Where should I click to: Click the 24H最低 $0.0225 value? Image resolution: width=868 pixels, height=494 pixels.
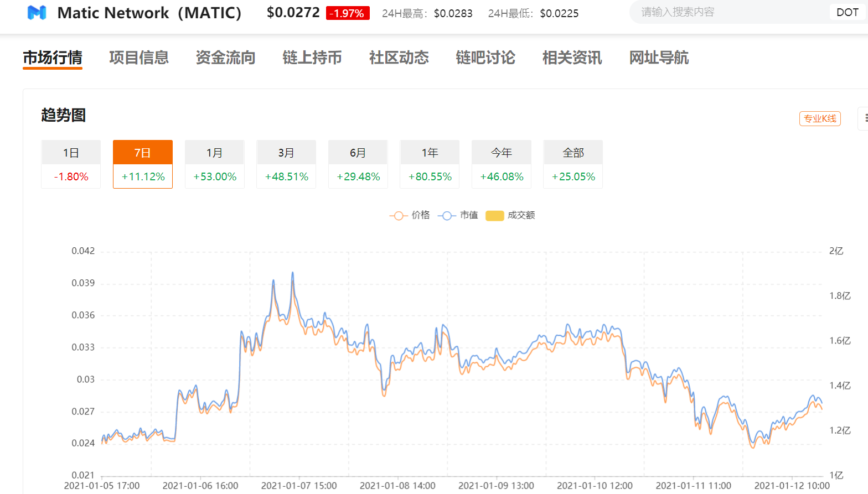[x=559, y=13]
